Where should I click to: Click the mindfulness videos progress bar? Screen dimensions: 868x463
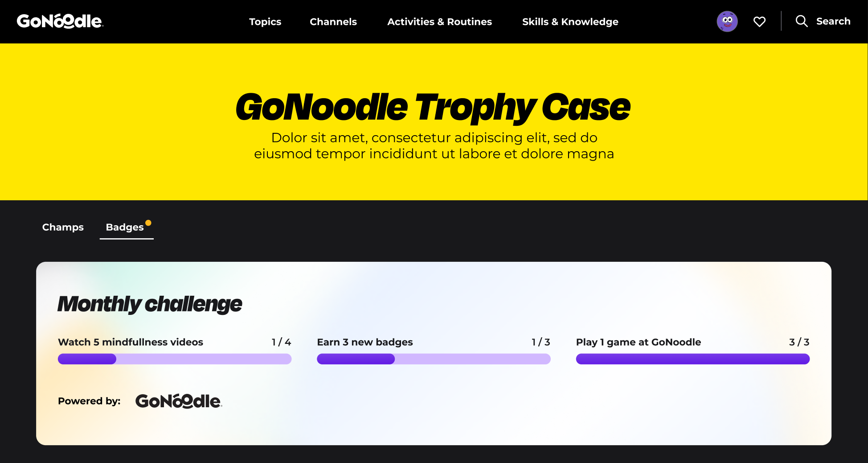(175, 359)
